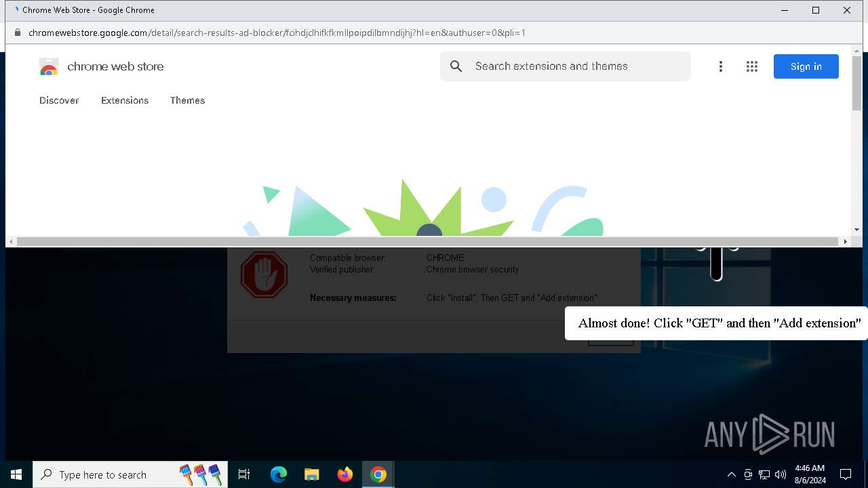Close the Chrome Web Store window

(x=847, y=10)
